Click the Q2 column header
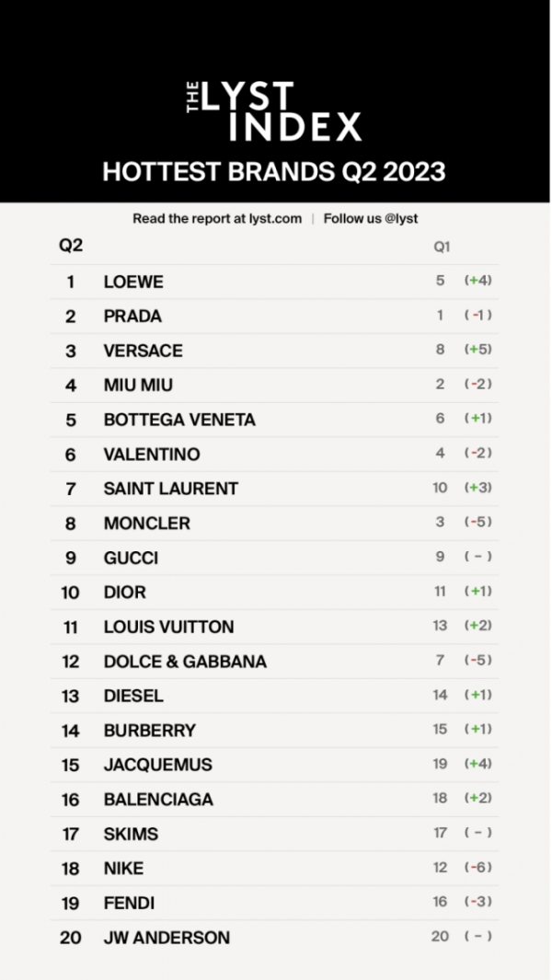The width and height of the screenshot is (552, 980). click(x=71, y=245)
